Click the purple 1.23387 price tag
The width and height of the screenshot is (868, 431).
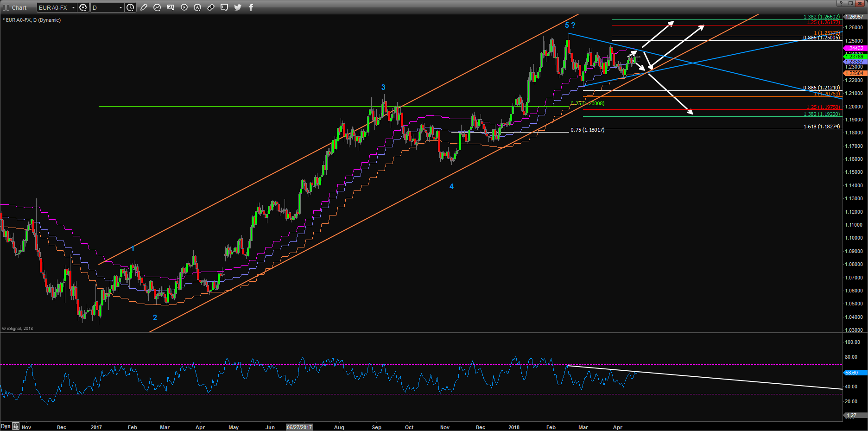tap(855, 62)
